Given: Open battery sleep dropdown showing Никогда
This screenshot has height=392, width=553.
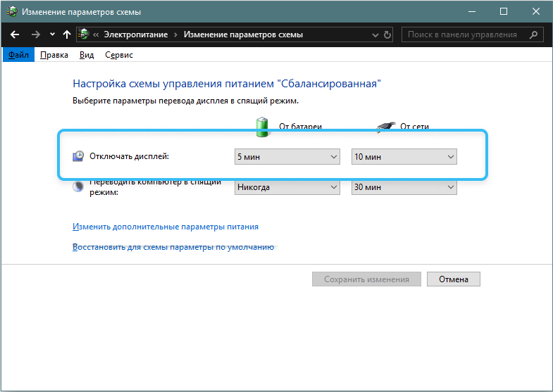Looking at the screenshot, I should (287, 187).
